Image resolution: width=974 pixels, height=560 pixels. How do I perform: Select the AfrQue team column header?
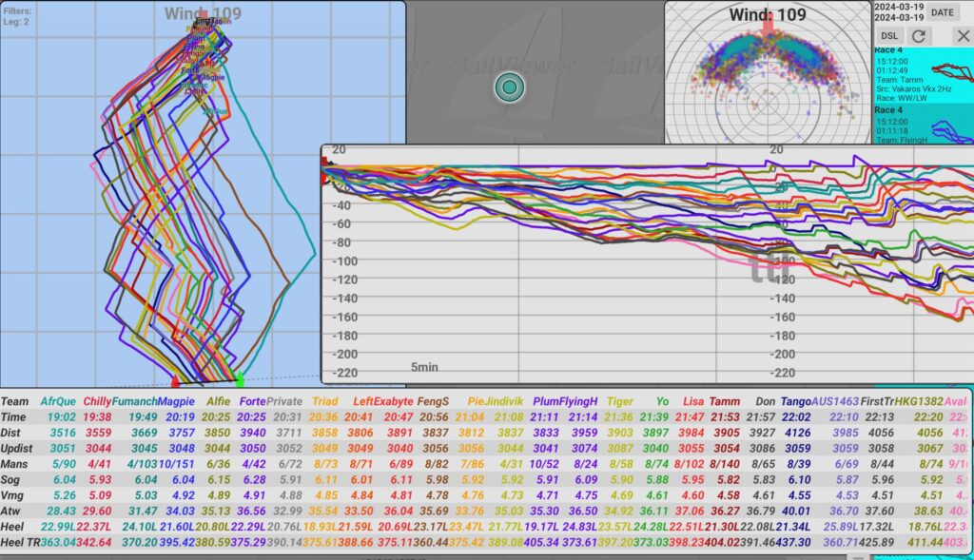58,401
